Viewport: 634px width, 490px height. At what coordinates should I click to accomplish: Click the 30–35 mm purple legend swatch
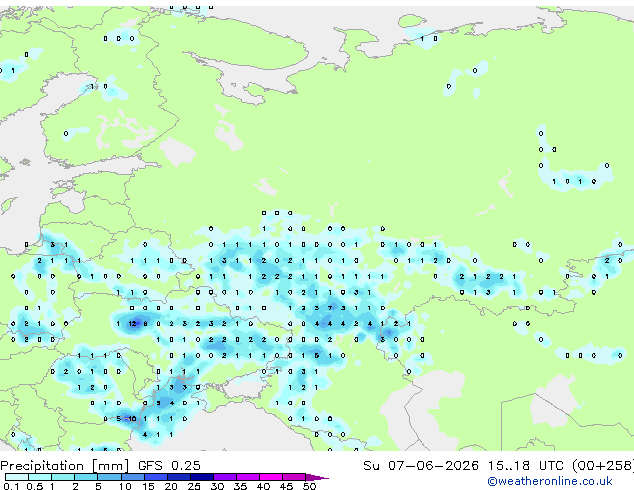[224, 477]
